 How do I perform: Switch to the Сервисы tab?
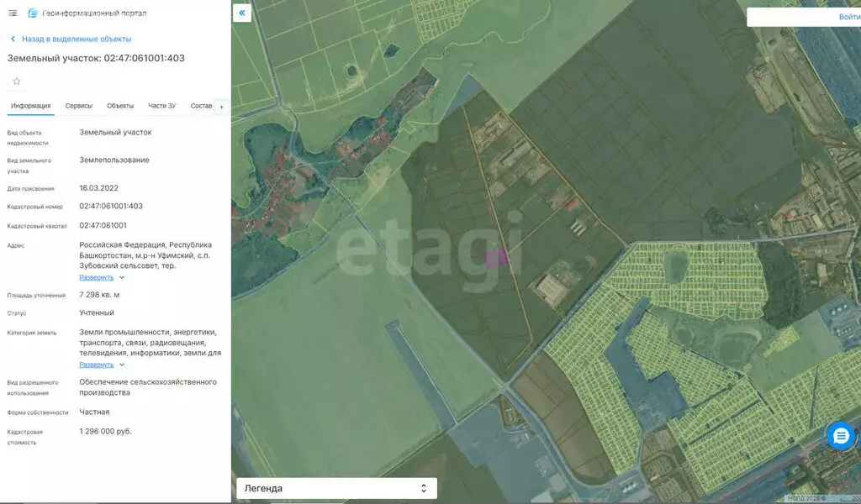(x=79, y=106)
